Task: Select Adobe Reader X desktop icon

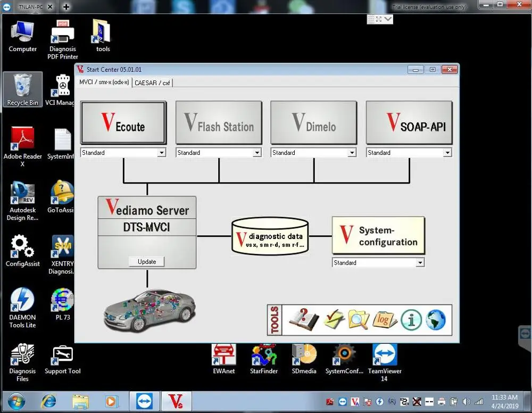Action: [x=22, y=146]
